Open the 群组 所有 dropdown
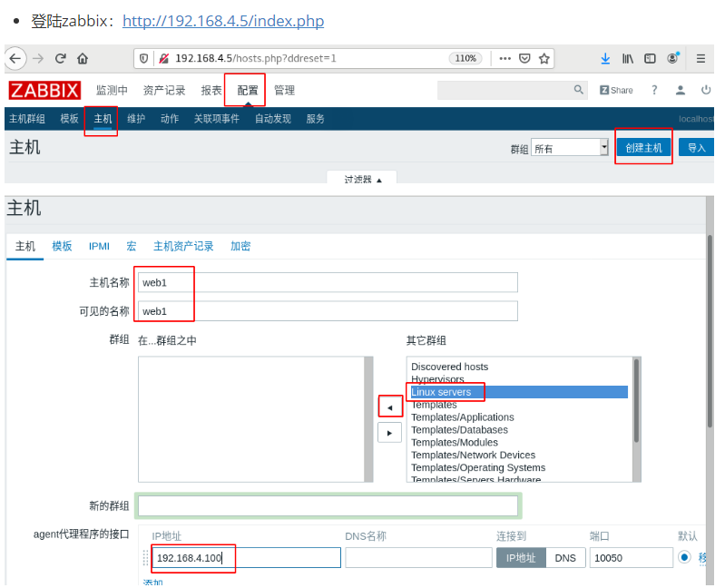Viewport: 725px width, 588px height. coord(569,148)
